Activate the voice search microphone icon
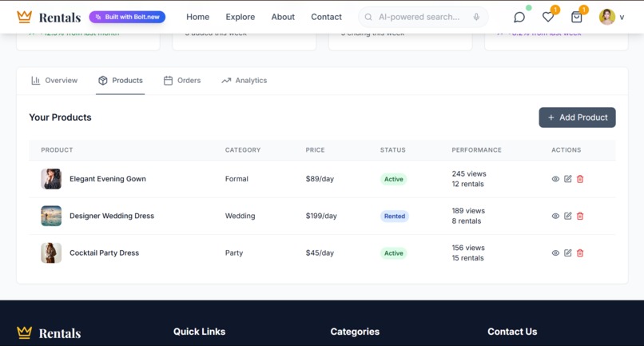The image size is (644, 346). (x=476, y=17)
